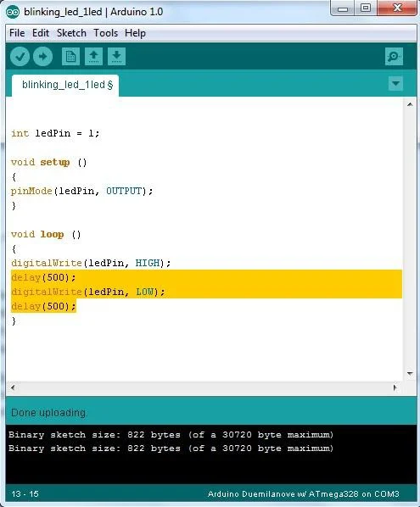Click the editor scroll up arrow
420x507 pixels.
[x=410, y=104]
